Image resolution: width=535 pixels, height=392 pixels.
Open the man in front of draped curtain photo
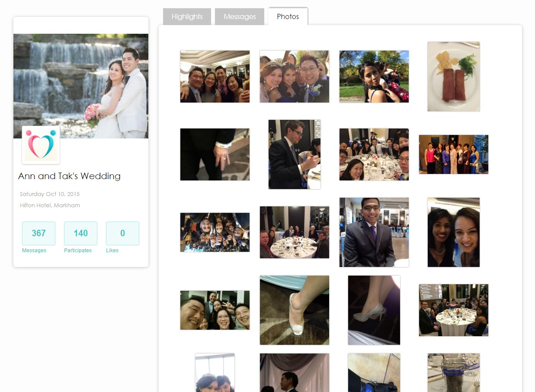pos(295,373)
